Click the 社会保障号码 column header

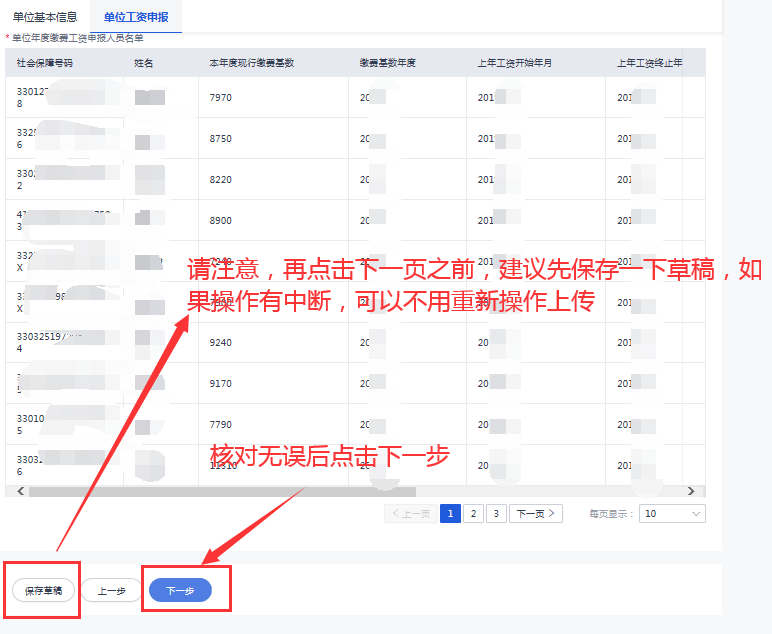[45, 63]
